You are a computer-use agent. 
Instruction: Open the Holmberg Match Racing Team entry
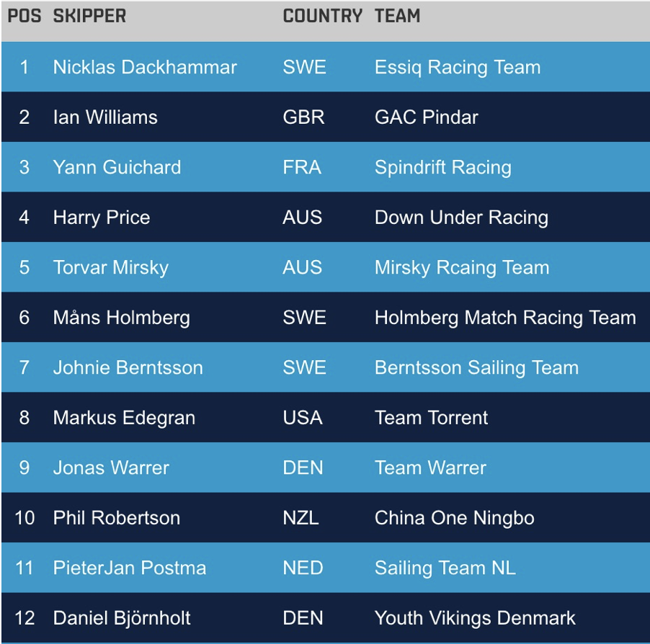504,318
